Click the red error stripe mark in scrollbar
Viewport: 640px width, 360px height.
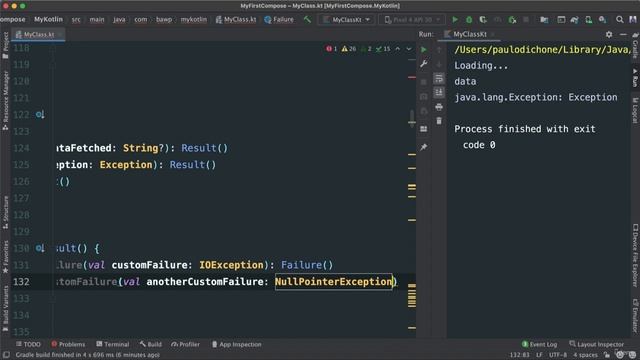click(412, 77)
